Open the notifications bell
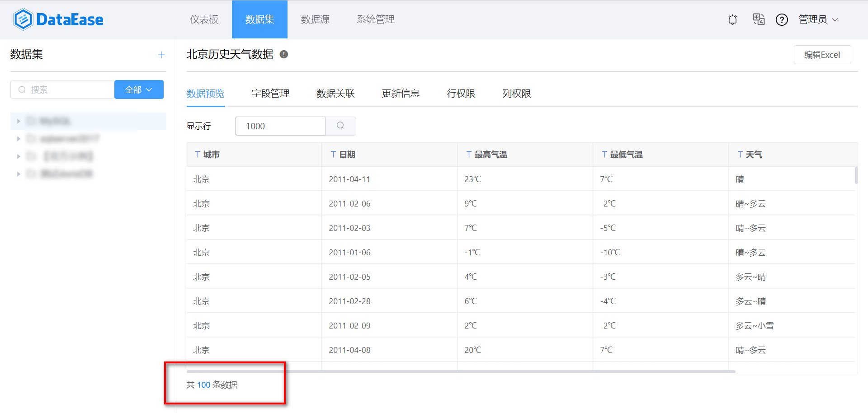Image resolution: width=868 pixels, height=413 pixels. [x=732, y=19]
